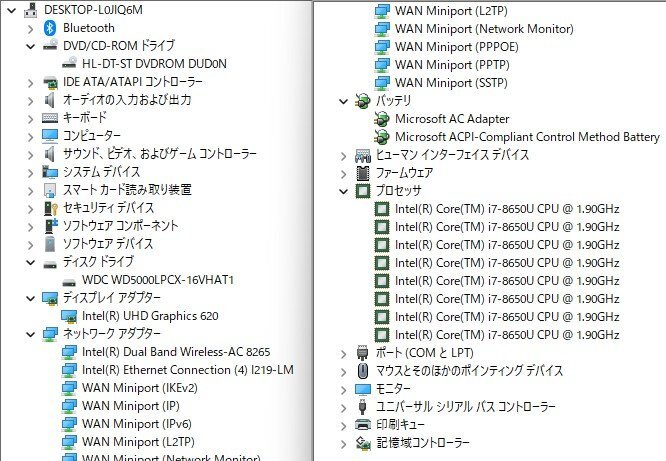Image resolution: width=666 pixels, height=461 pixels.
Task: Collapse the ディスク ドライブ category
Action: tap(31, 262)
